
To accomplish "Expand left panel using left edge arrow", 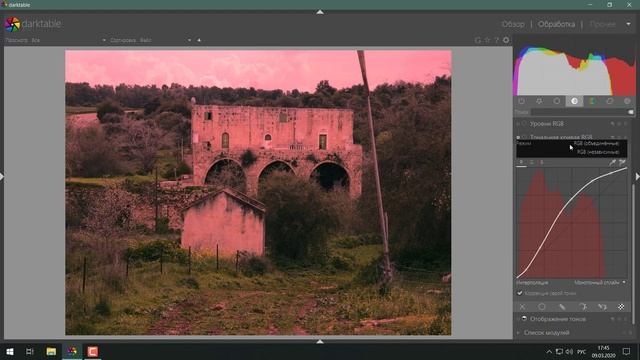I will coord(2,176).
